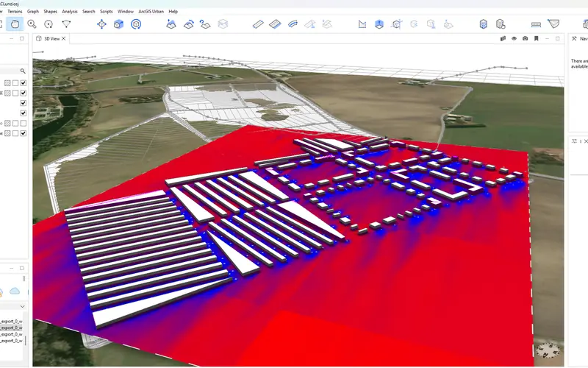Image resolution: width=588 pixels, height=368 pixels.
Task: Uncheck the sixth layer's visibility checkbox
Action: [x=24, y=133]
